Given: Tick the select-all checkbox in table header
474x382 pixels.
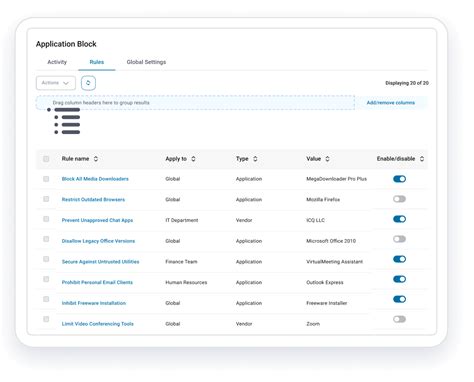Looking at the screenshot, I should 46,159.
